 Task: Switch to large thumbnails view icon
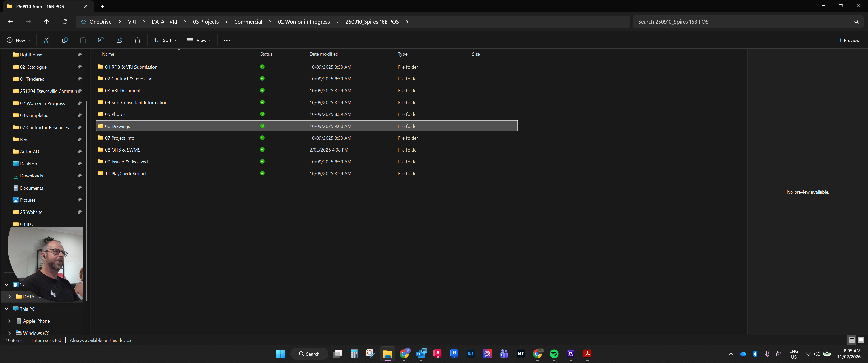861,340
